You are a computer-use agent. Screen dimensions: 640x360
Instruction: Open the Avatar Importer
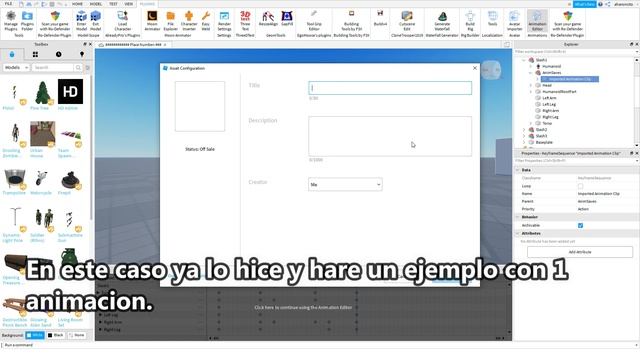click(514, 21)
